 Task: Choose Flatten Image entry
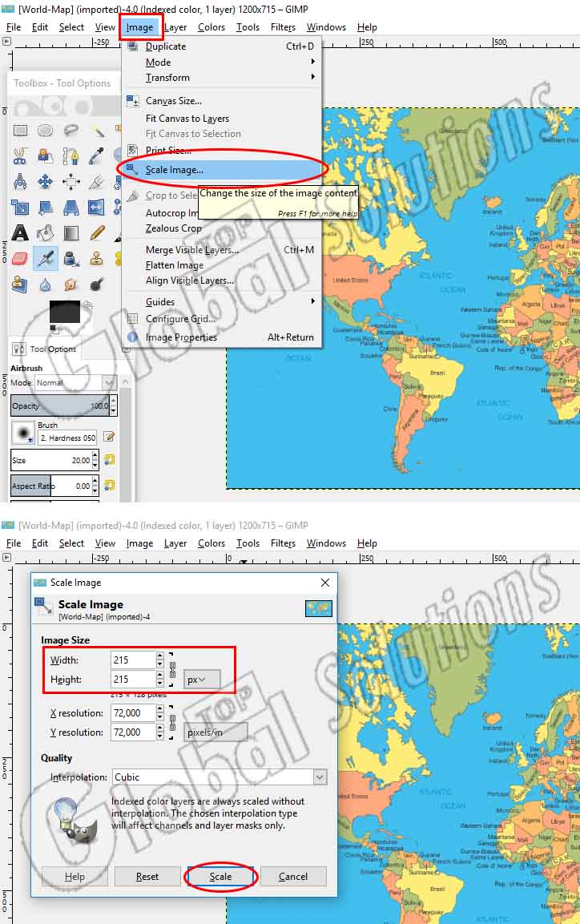point(221,265)
